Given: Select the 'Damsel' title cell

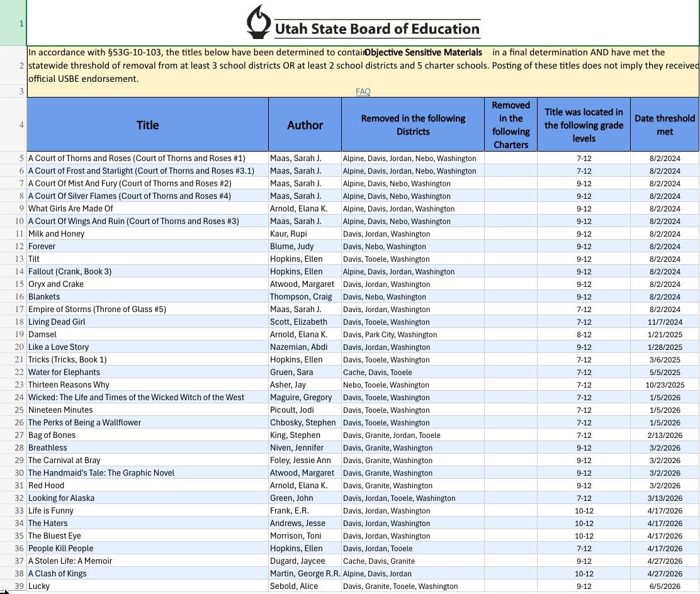Looking at the screenshot, I should [x=148, y=334].
